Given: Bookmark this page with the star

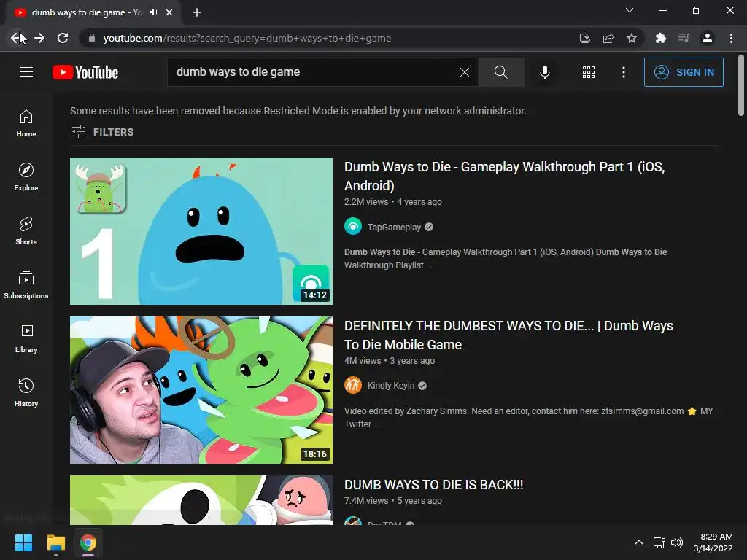Looking at the screenshot, I should tap(632, 38).
